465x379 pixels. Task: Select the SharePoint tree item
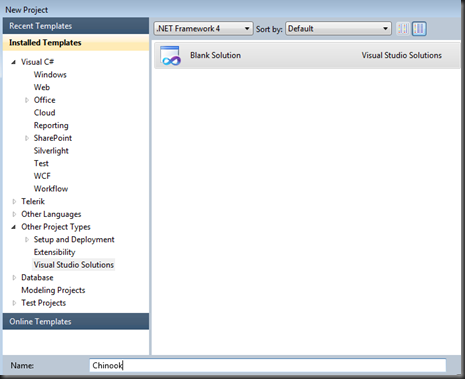coord(53,138)
